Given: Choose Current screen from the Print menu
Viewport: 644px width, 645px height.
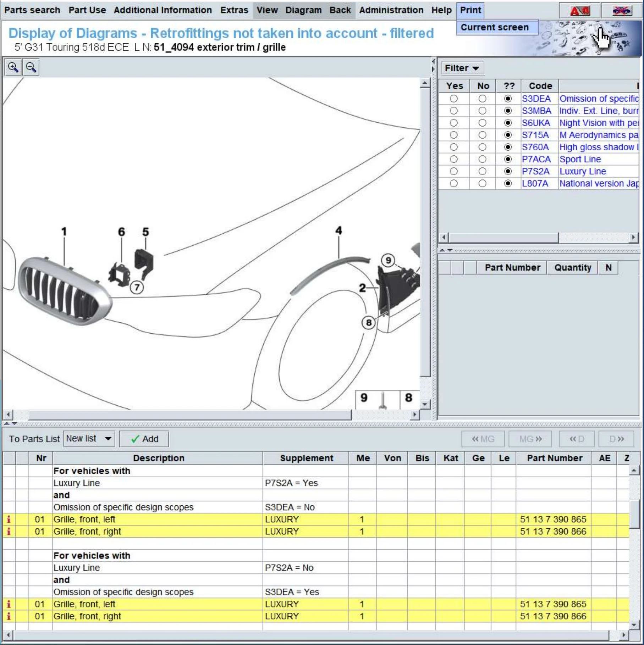Looking at the screenshot, I should pos(497,27).
